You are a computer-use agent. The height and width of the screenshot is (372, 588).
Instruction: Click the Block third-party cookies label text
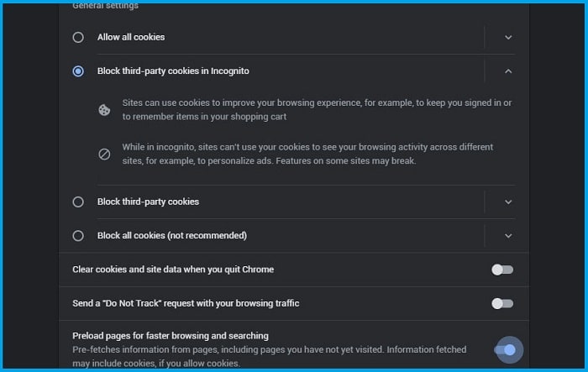[x=148, y=202]
